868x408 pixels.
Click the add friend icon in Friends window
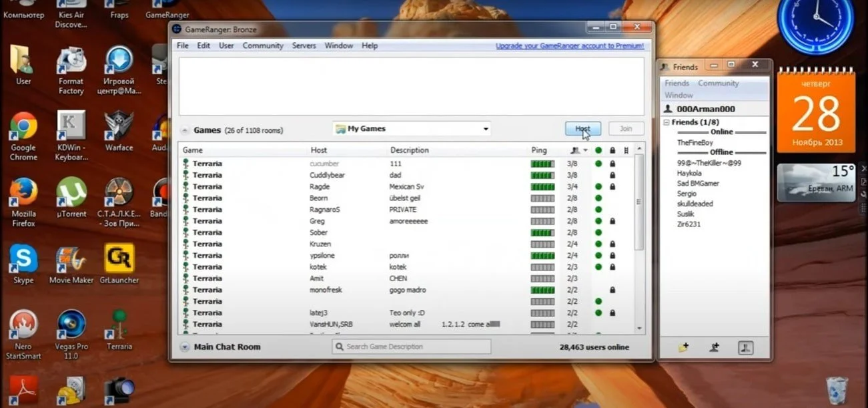(x=715, y=347)
